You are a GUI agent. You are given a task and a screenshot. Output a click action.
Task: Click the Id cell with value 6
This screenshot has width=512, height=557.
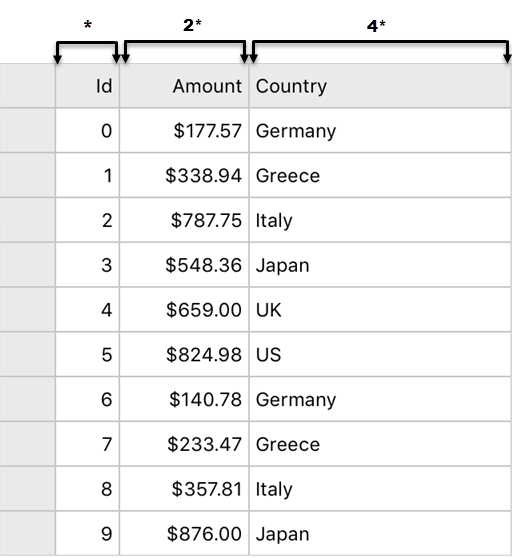click(x=87, y=399)
